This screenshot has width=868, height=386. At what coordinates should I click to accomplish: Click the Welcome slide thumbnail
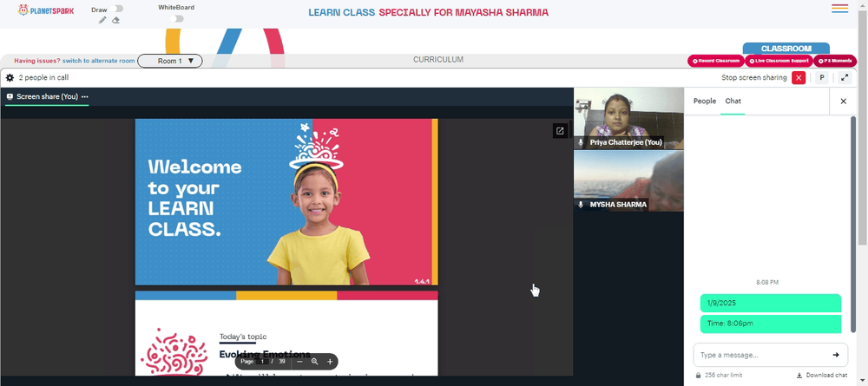pos(286,202)
